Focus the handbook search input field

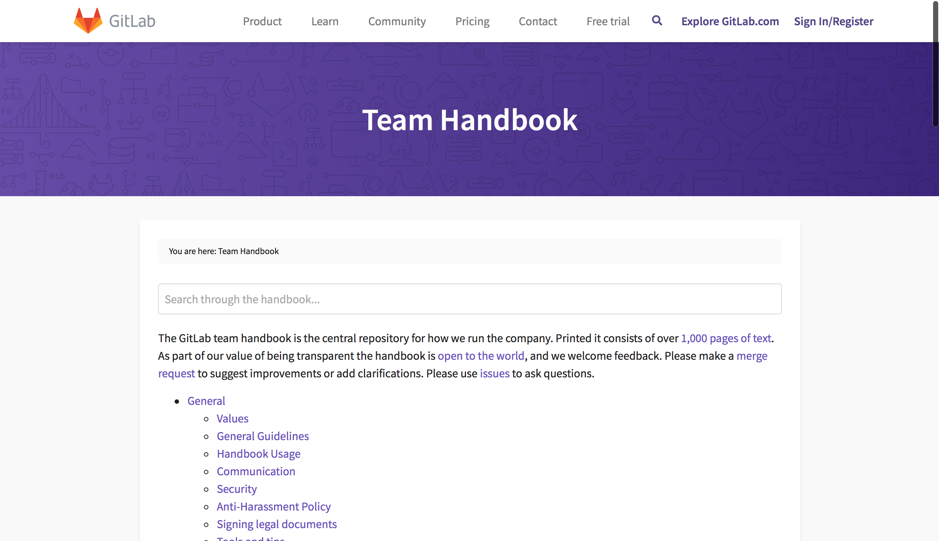pyautogui.click(x=469, y=299)
